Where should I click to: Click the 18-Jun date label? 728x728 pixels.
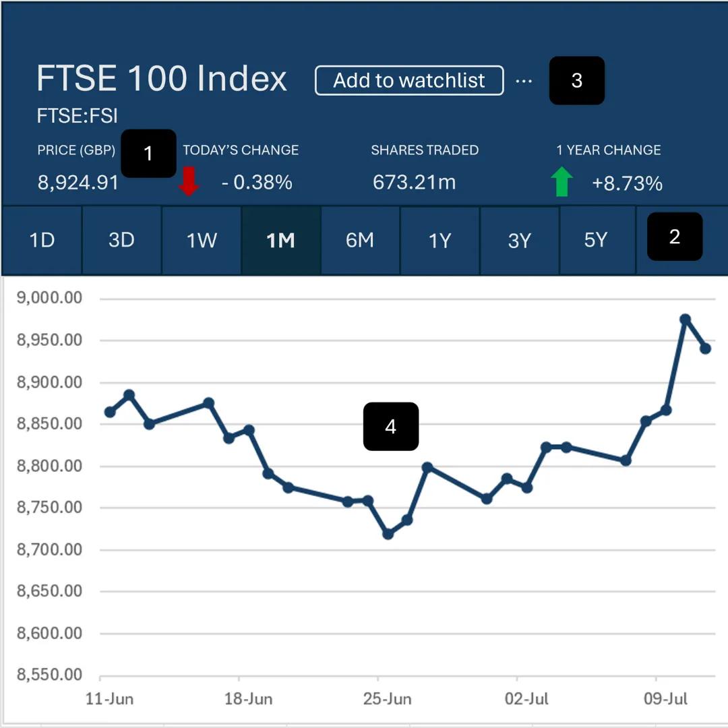click(x=248, y=699)
